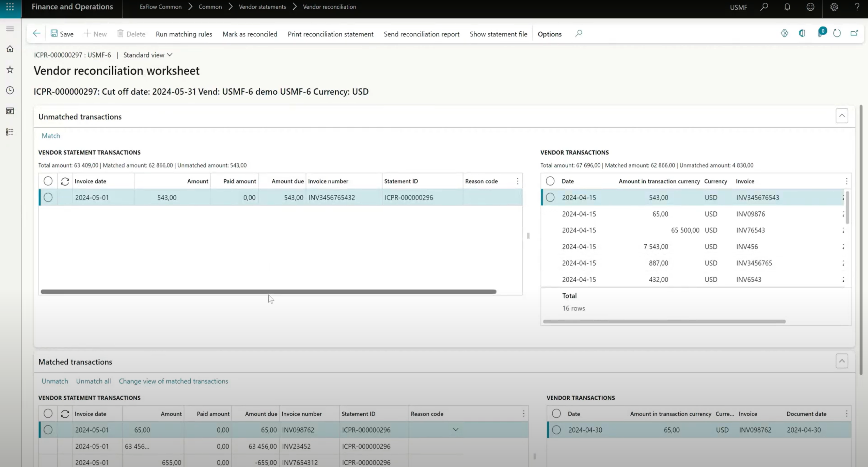Select the matched INV098762 statement row circle
868x467 pixels.
click(48, 430)
